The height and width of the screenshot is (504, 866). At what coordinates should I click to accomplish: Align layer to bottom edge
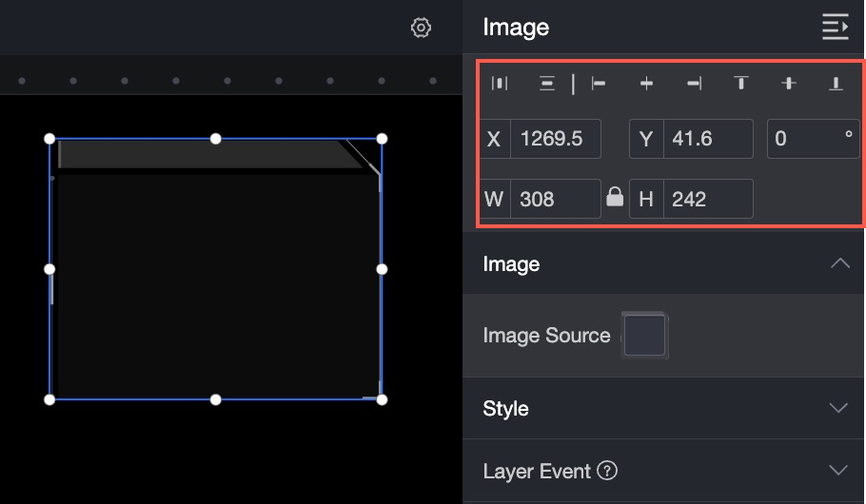pos(836,84)
